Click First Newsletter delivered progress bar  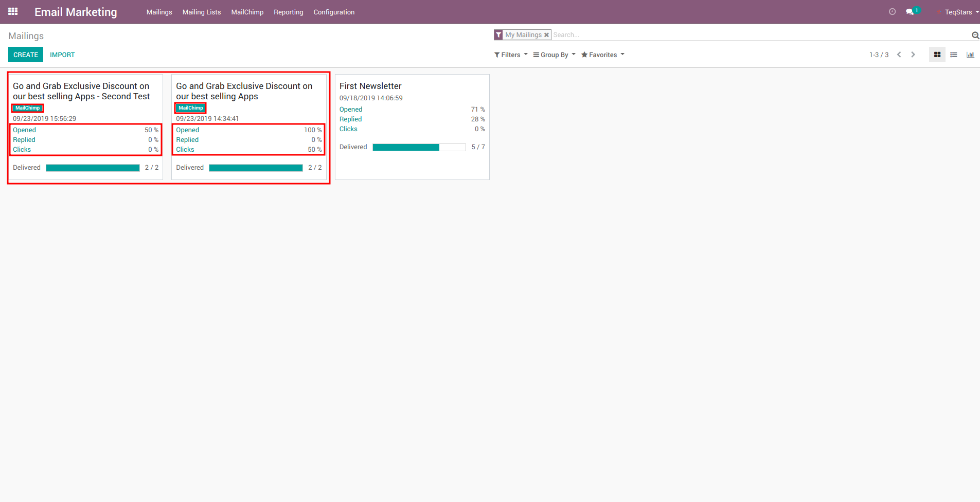419,147
